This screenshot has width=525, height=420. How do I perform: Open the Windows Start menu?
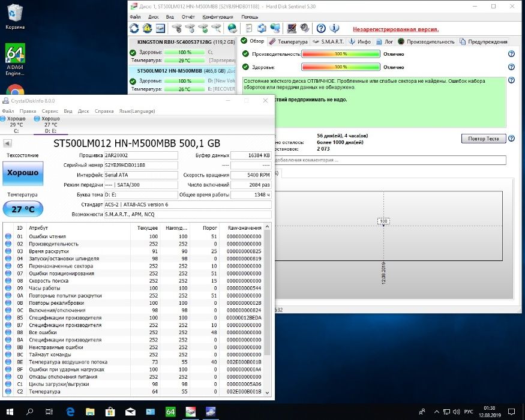pyautogui.click(x=10, y=412)
